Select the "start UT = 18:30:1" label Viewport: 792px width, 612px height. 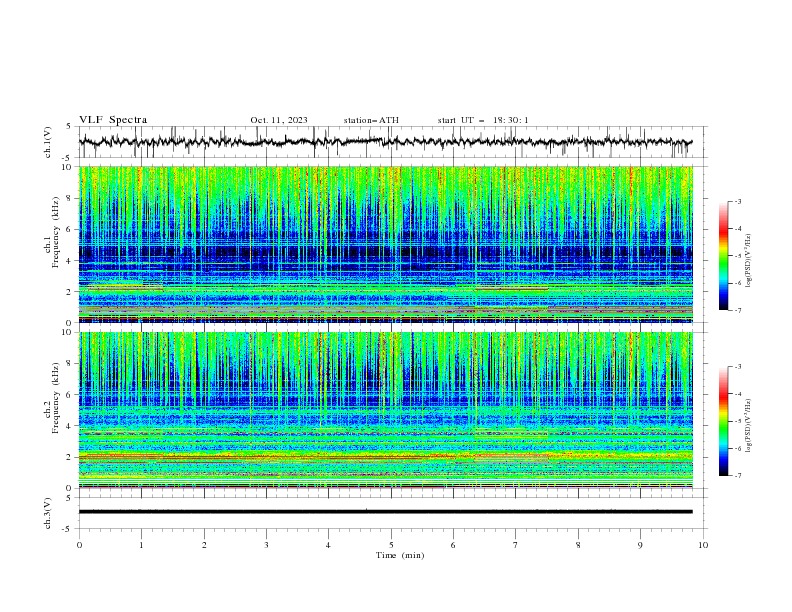pyautogui.click(x=483, y=120)
